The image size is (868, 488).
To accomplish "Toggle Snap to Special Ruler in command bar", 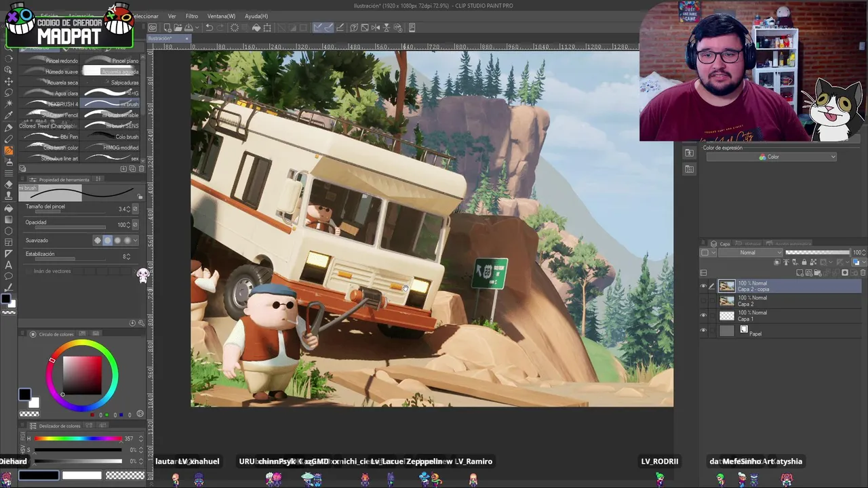I will click(x=329, y=27).
